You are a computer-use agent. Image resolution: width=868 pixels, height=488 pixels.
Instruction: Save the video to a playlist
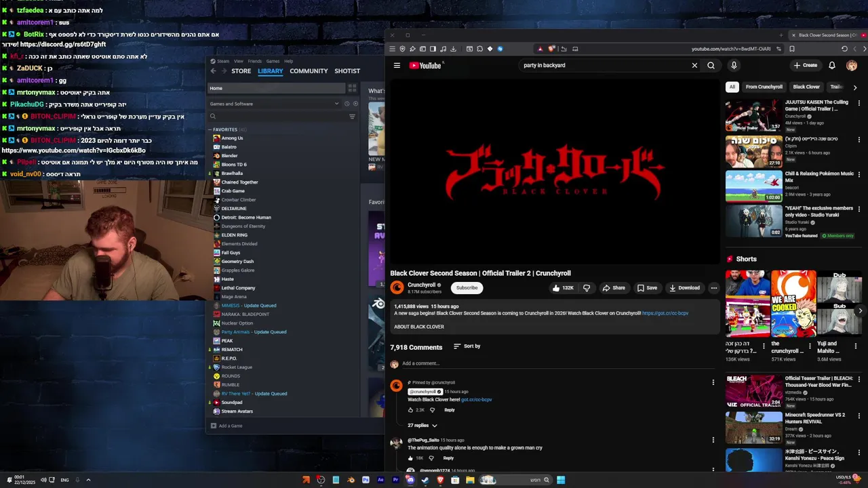click(647, 288)
